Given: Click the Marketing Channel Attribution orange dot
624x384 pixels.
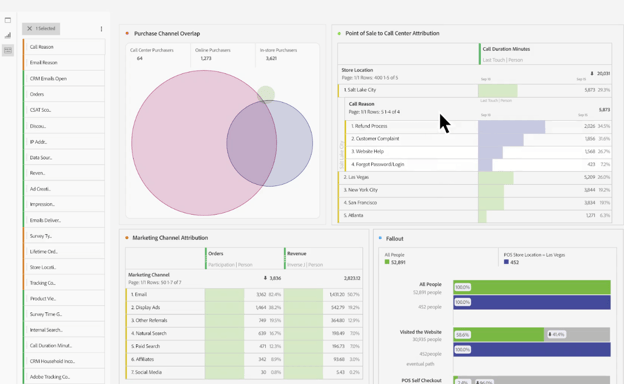Looking at the screenshot, I should [127, 238].
